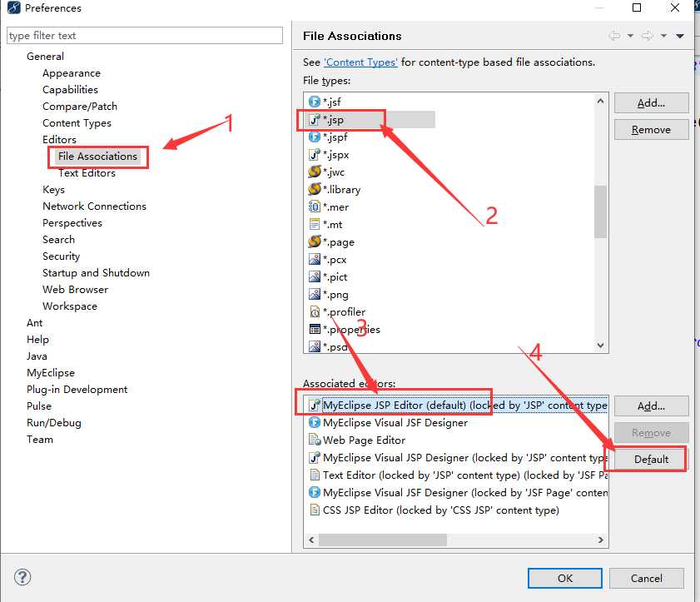This screenshot has width=700, height=602.
Task: Click the *.mer file type icon
Action: (315, 206)
